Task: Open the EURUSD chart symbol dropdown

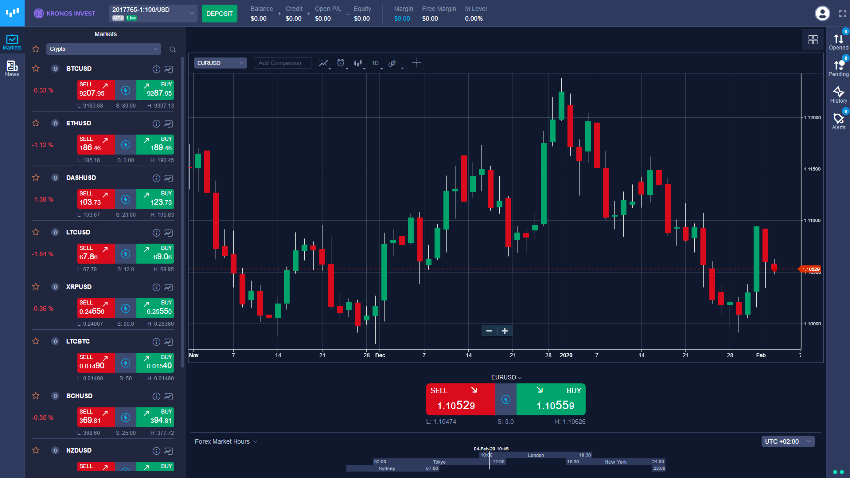Action: click(220, 63)
